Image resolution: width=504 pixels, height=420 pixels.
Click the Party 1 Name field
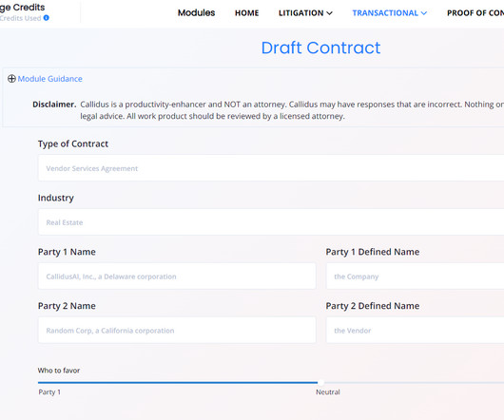coord(177,277)
